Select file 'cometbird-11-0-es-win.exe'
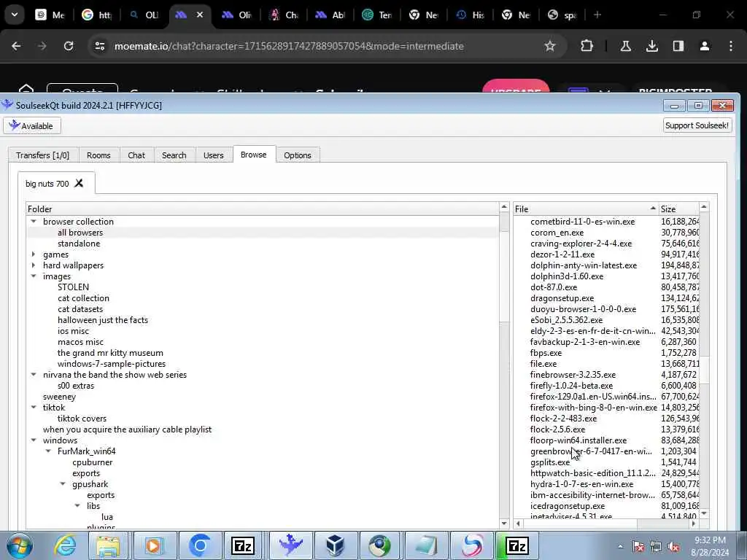 pyautogui.click(x=582, y=222)
